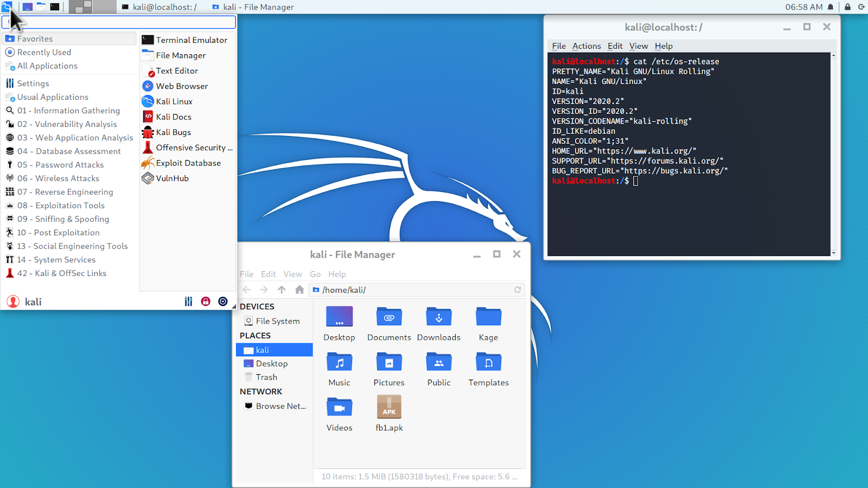Viewport: 868px width, 488px height.
Task: Select Trash in the File Manager sidebar
Action: (275, 377)
